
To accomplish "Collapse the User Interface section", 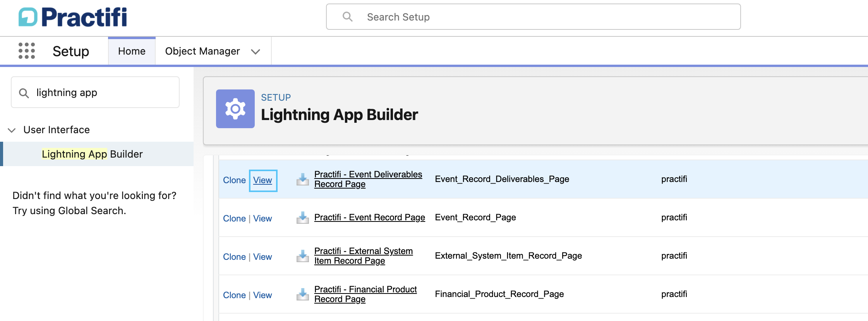I will (x=12, y=130).
